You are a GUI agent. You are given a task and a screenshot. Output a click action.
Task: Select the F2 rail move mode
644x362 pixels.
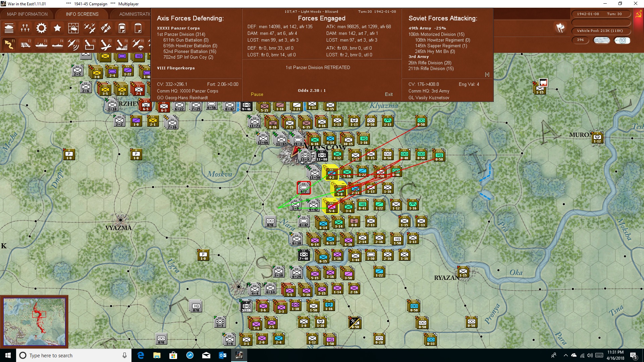coord(25,44)
